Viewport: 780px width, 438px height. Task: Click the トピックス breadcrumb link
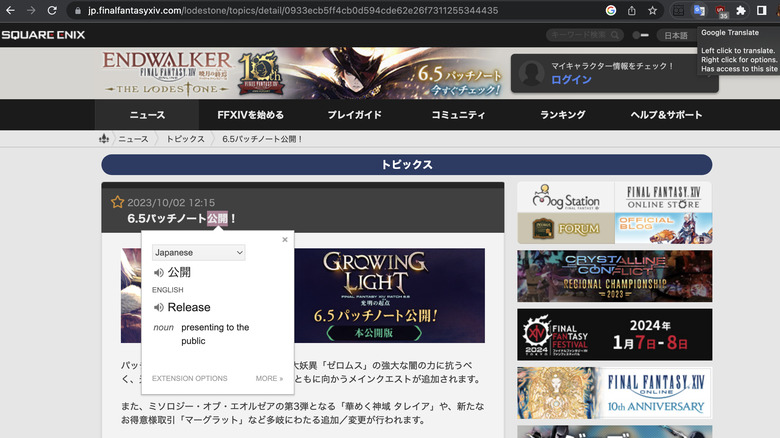[x=185, y=139]
